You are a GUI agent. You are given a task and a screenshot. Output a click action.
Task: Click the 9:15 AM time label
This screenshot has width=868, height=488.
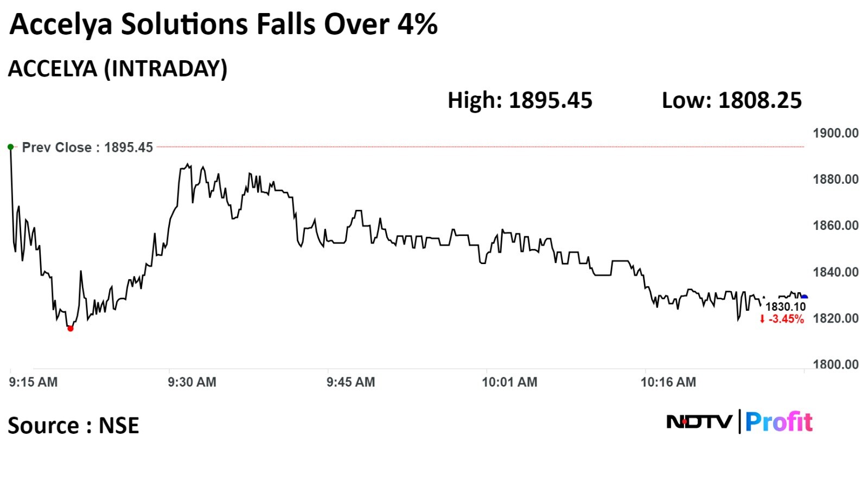click(x=33, y=382)
